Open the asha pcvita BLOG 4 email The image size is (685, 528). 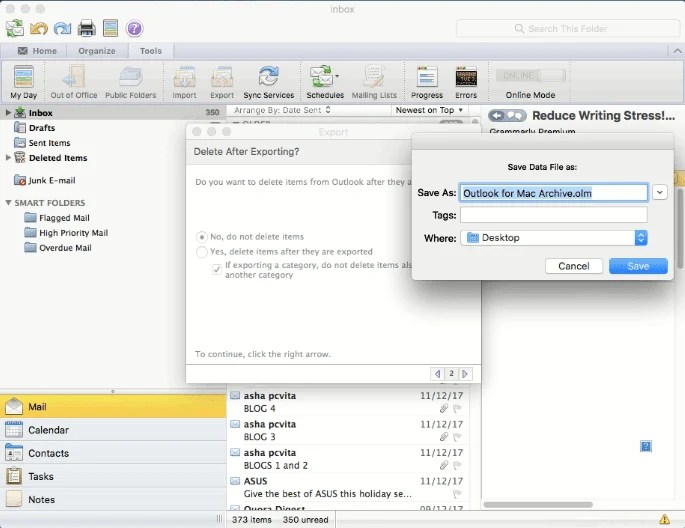point(347,402)
